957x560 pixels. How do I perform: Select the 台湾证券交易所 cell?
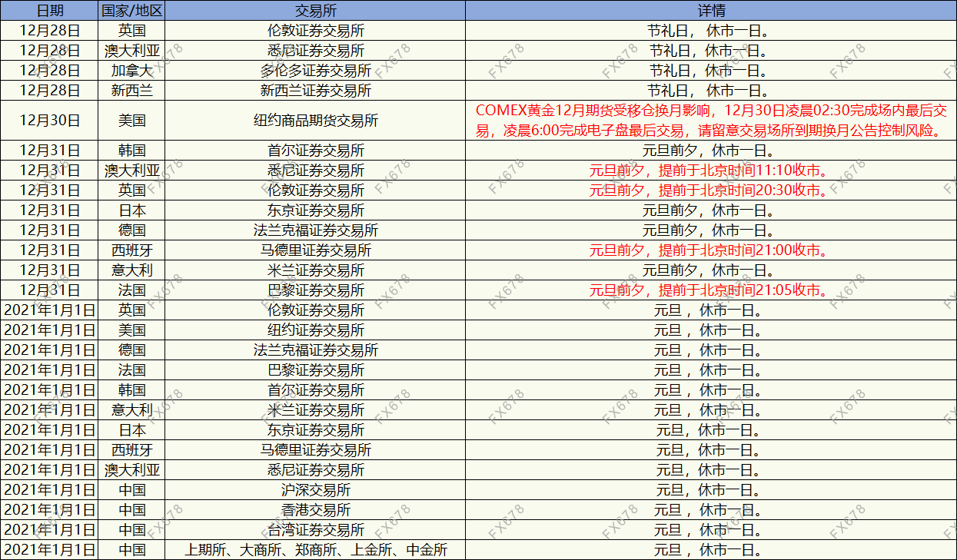pos(315,530)
